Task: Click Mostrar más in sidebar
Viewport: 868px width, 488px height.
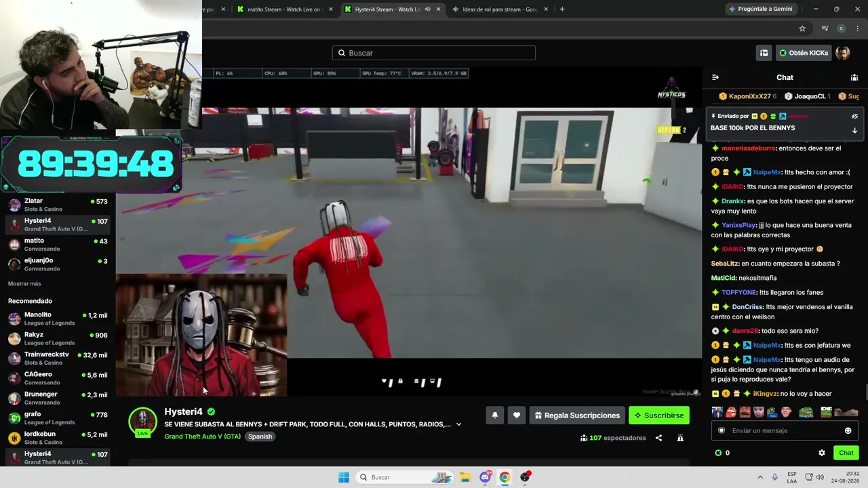Action: tap(24, 284)
